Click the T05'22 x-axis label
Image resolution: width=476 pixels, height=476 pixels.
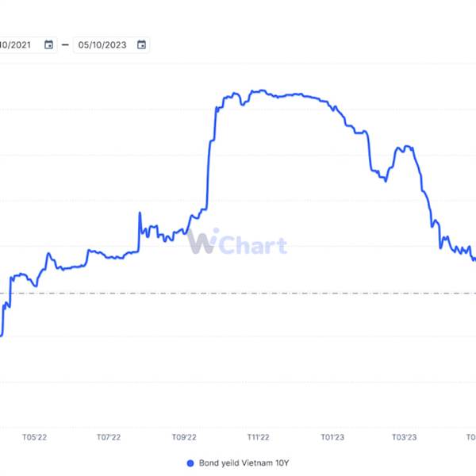pos(33,437)
